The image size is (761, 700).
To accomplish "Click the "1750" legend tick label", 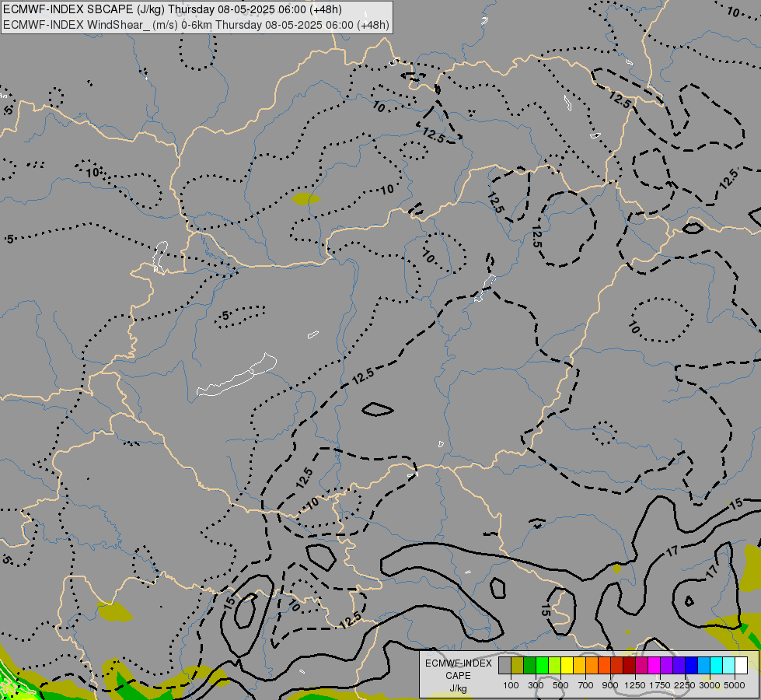I will click(660, 685).
